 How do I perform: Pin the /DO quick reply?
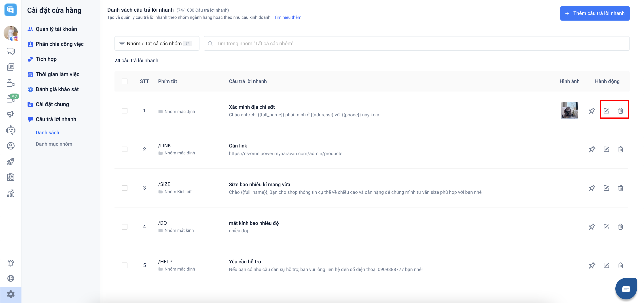[x=591, y=227]
